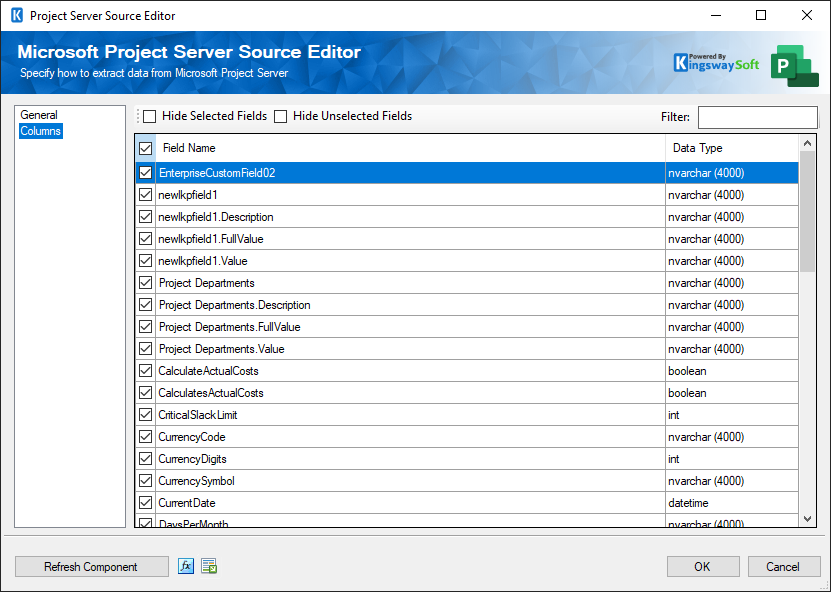
Task: Select Project Departments.Value field name
Action: pyautogui.click(x=410, y=349)
